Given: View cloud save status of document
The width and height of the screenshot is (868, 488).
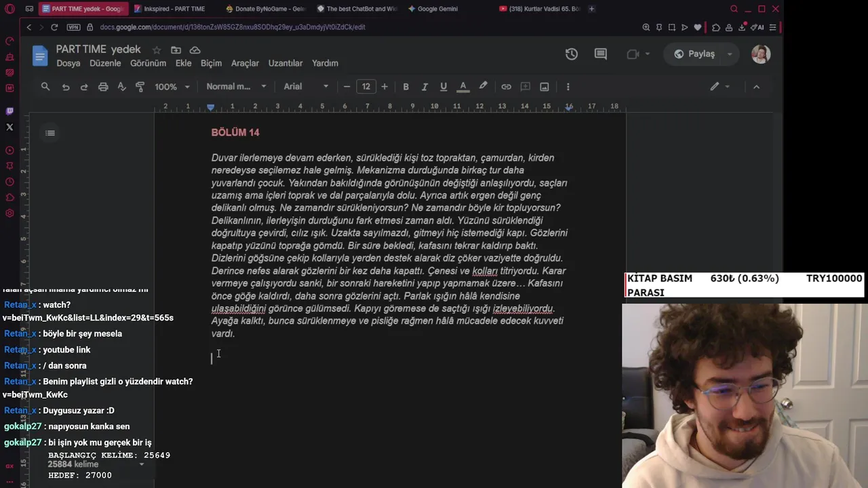Looking at the screenshot, I should pos(195,50).
